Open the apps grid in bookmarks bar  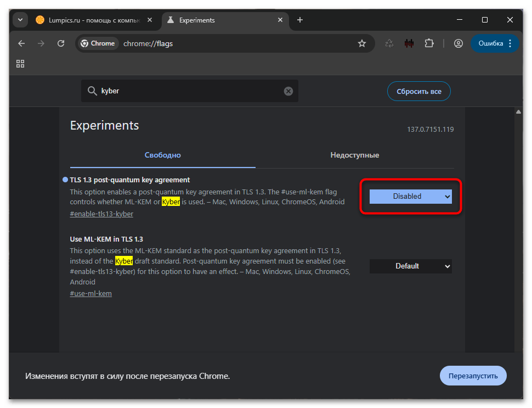[20, 64]
